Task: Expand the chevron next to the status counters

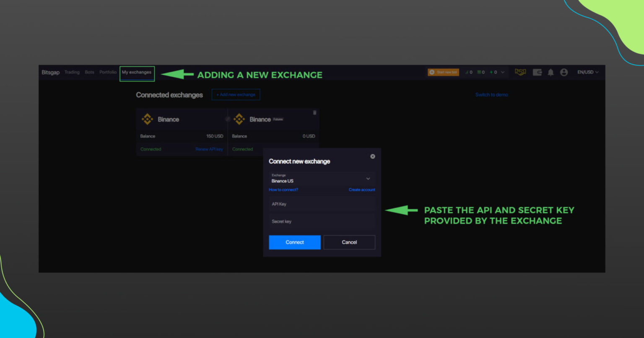Action: click(503, 72)
